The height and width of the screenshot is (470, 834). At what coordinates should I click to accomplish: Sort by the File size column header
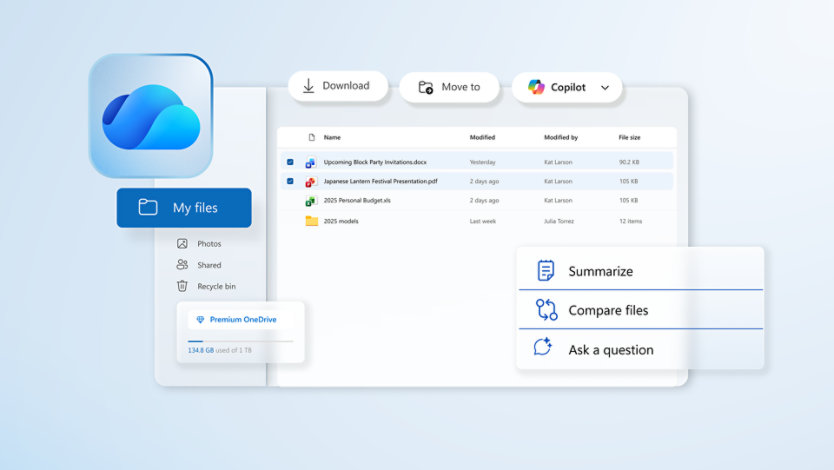[x=629, y=137]
